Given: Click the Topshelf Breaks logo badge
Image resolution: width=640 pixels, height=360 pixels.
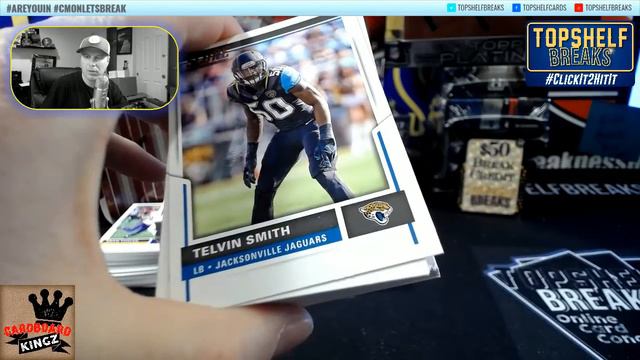Looking at the screenshot, I should pos(580,47).
